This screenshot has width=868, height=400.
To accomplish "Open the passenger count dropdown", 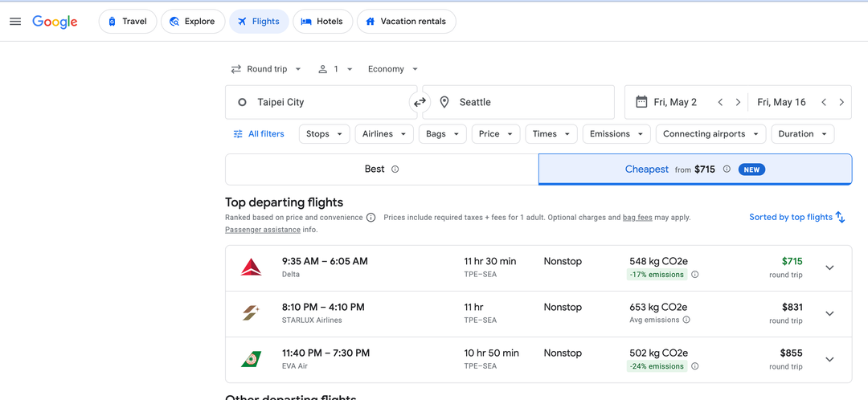I will point(335,69).
